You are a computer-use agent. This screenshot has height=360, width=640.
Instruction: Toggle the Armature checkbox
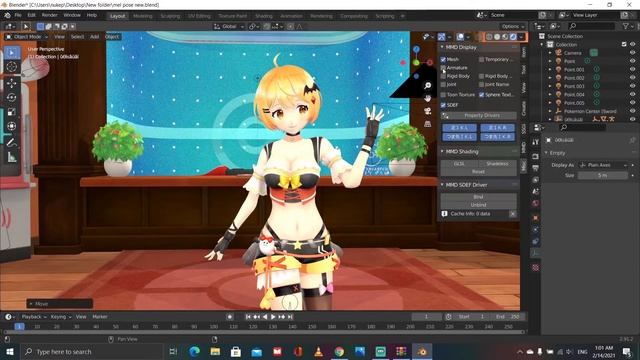443,68
